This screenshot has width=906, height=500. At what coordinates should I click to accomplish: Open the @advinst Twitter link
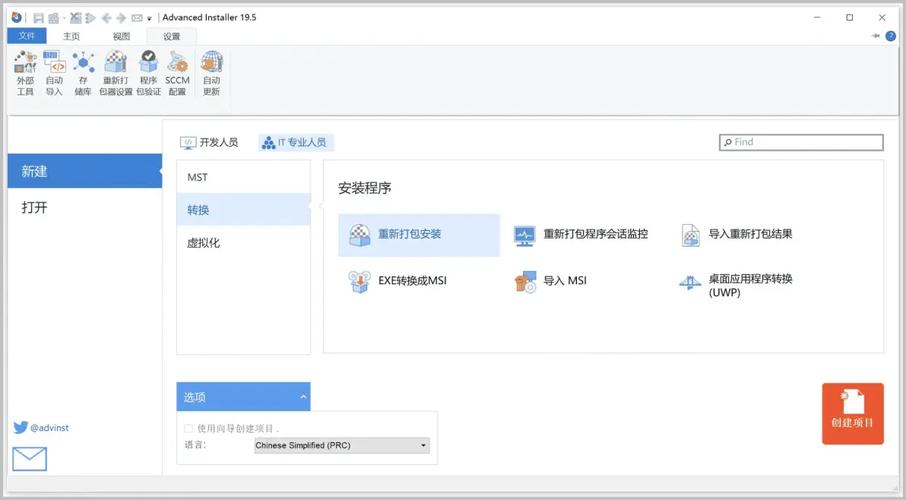coord(41,428)
